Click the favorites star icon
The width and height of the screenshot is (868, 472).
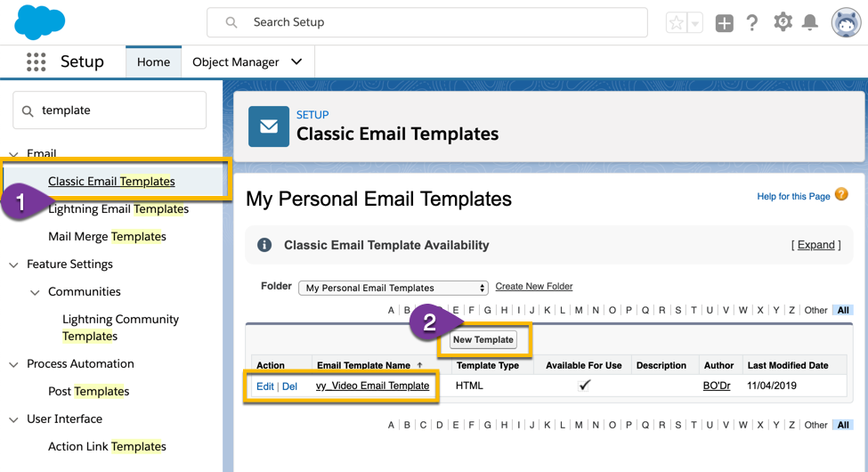pyautogui.click(x=676, y=23)
